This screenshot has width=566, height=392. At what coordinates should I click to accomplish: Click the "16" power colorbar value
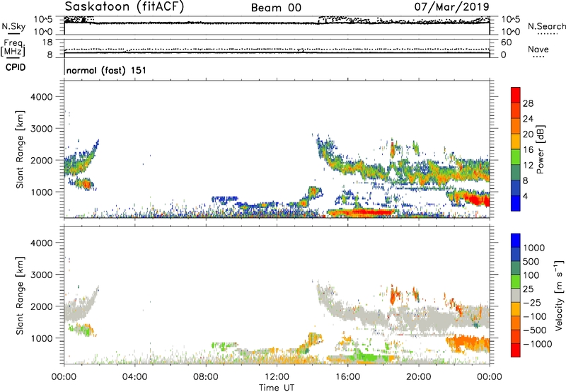tap(528, 150)
